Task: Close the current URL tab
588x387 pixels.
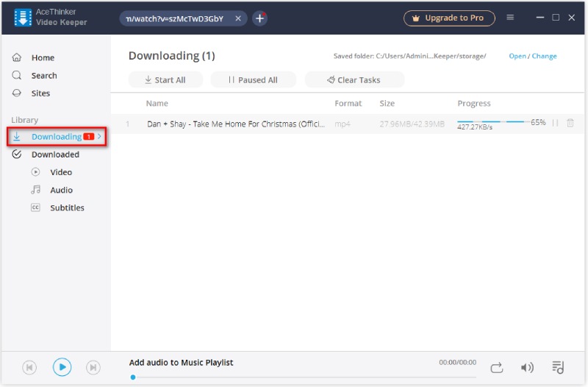Action: point(238,18)
